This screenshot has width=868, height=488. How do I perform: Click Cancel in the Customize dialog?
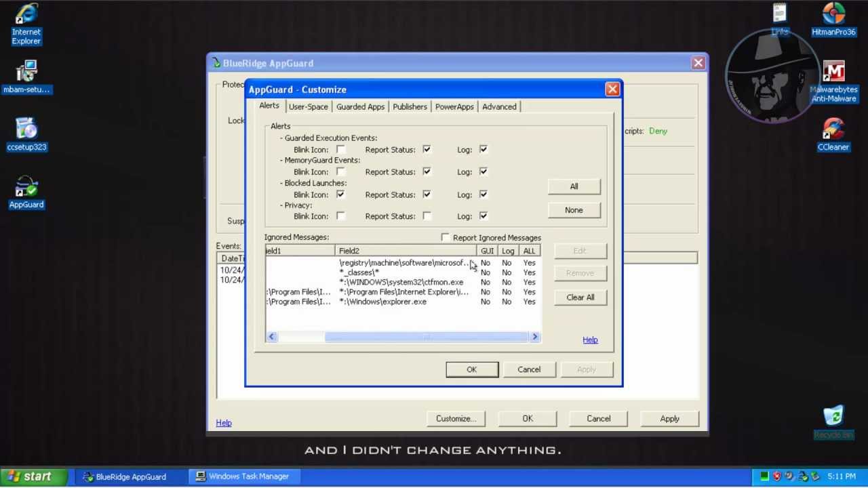529,369
